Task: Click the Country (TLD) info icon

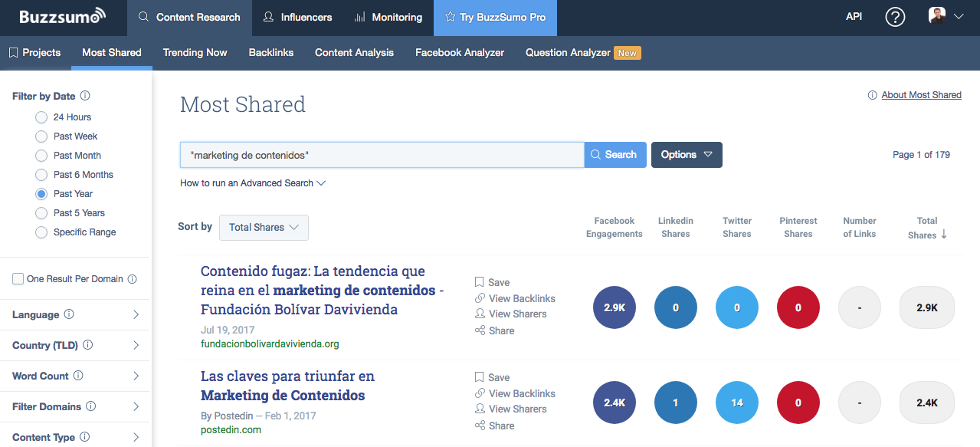Action: pos(87,345)
